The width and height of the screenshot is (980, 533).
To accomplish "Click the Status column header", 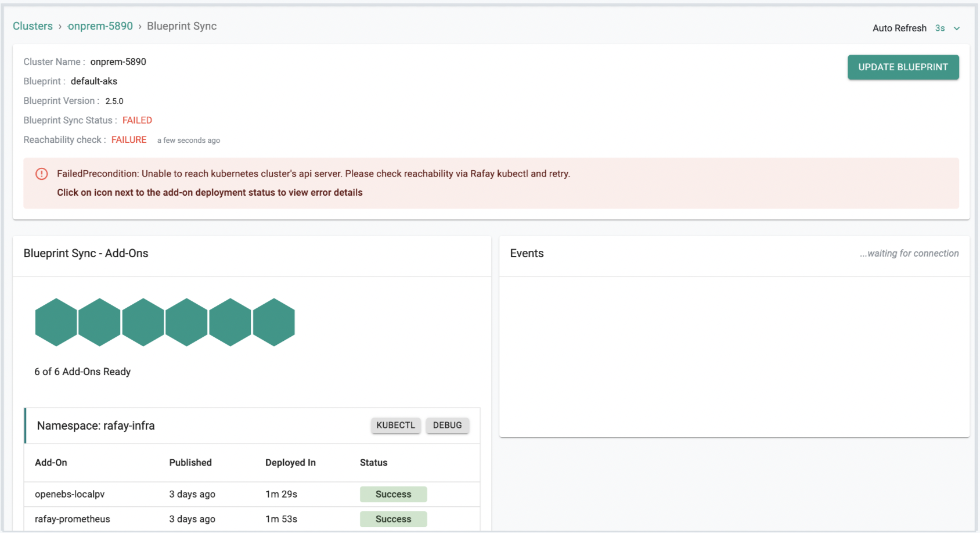I will pyautogui.click(x=373, y=463).
